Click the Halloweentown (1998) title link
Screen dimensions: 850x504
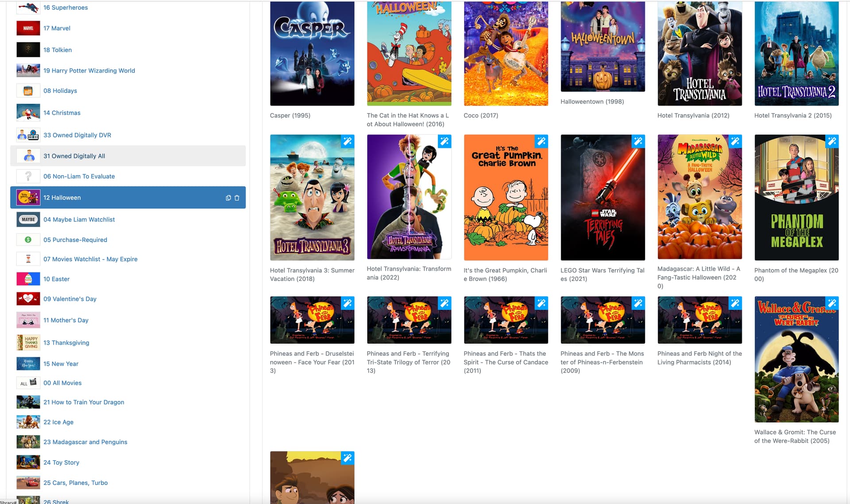click(x=592, y=102)
